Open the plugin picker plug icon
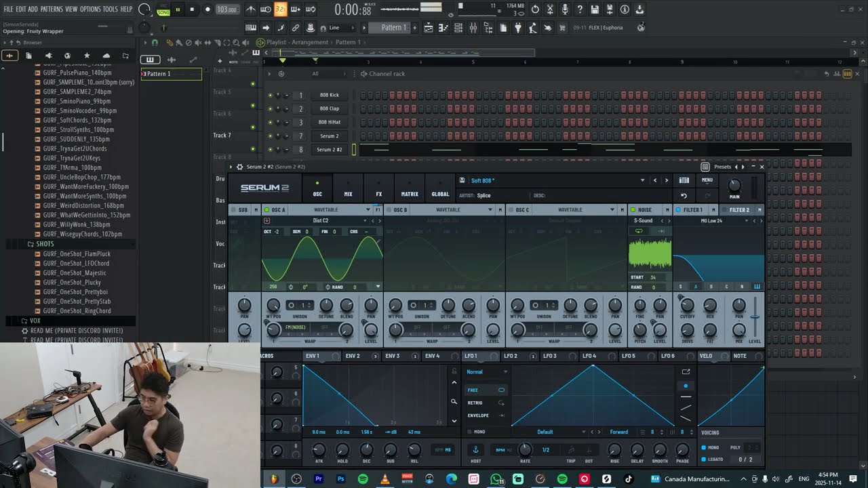The width and height of the screenshot is (868, 488). pyautogui.click(x=518, y=28)
